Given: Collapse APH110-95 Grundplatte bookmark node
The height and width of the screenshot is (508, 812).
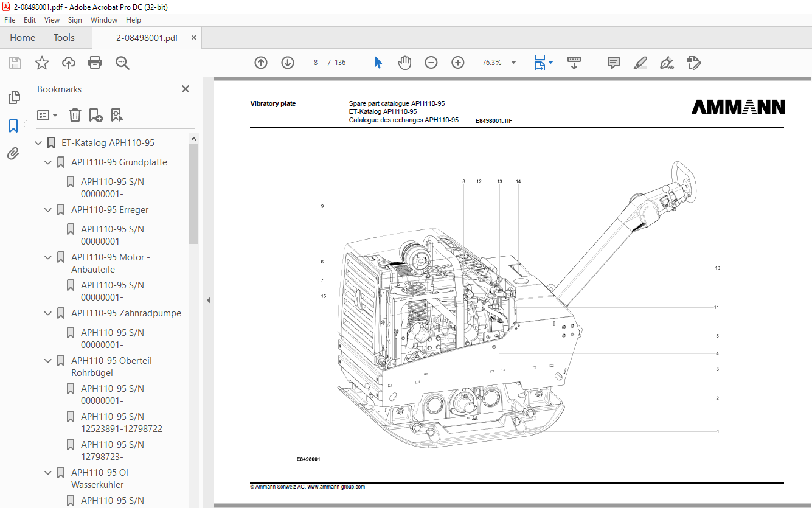Looking at the screenshot, I should pyautogui.click(x=48, y=162).
